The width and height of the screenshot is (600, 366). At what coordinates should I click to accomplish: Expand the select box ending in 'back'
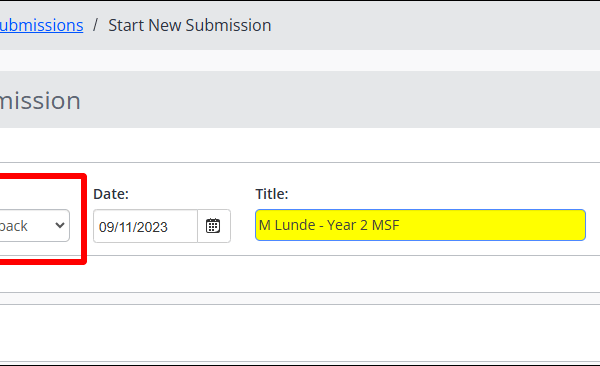[x=34, y=225]
